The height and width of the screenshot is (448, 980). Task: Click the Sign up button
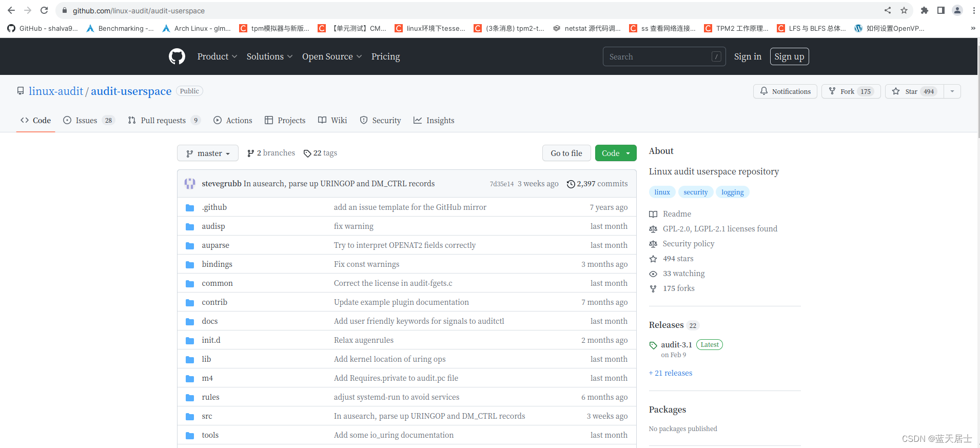[x=789, y=56]
